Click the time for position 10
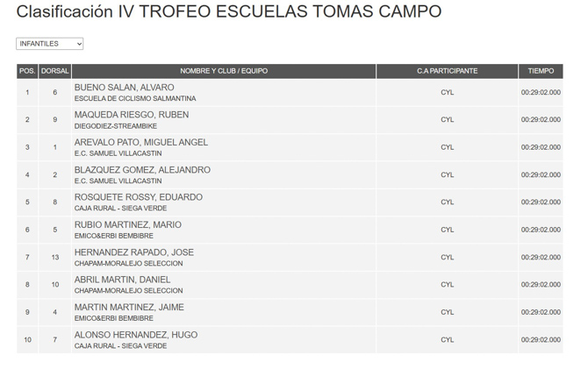Image resolution: width=588 pixels, height=369 pixels. 541,340
